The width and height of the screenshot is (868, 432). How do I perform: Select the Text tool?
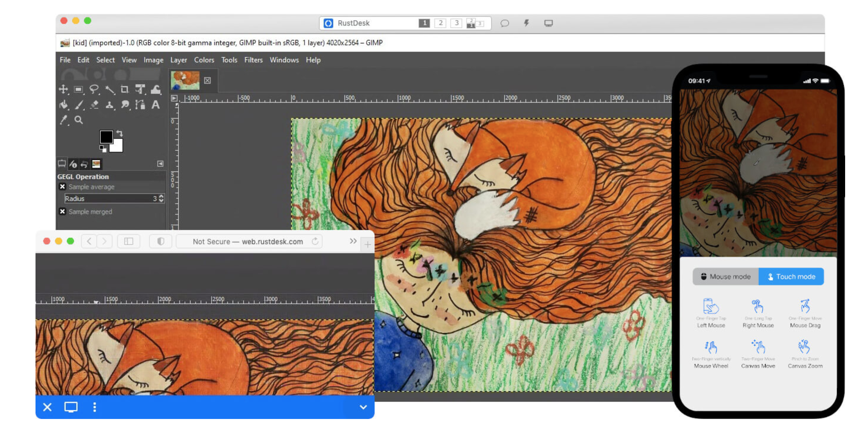[155, 105]
